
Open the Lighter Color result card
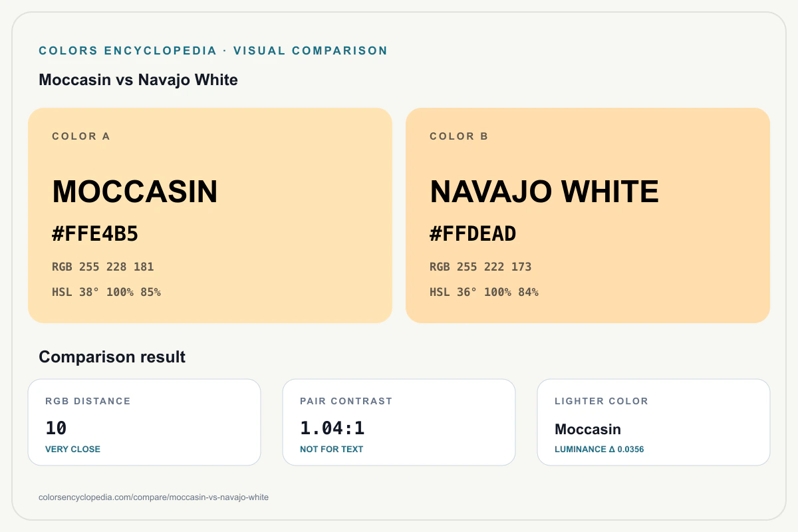(654, 422)
